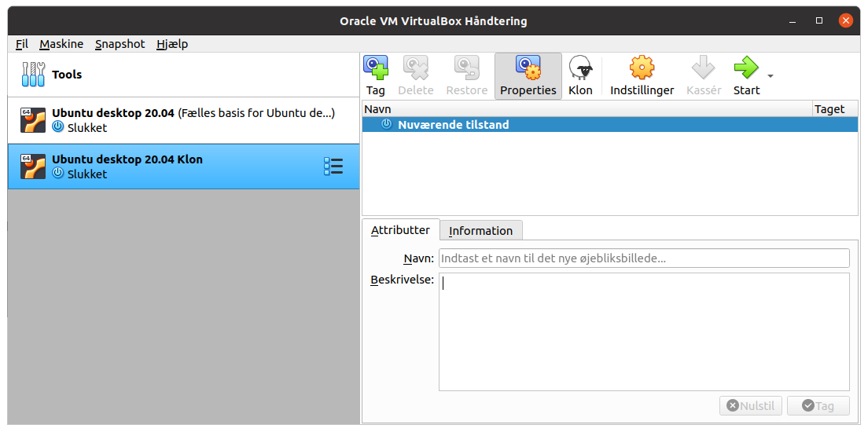Click the Restore snapshot toolbar icon
The image size is (868, 432).
[467, 68]
